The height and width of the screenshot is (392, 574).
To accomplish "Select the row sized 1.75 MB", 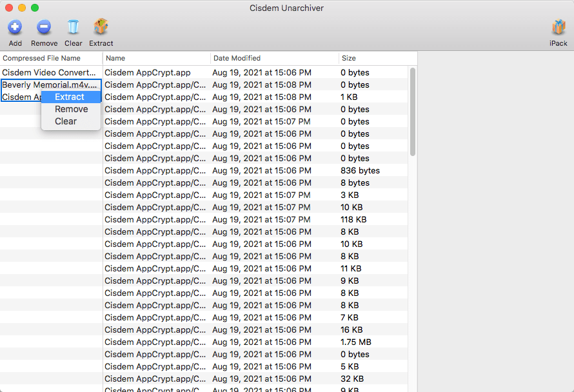I will [x=258, y=342].
